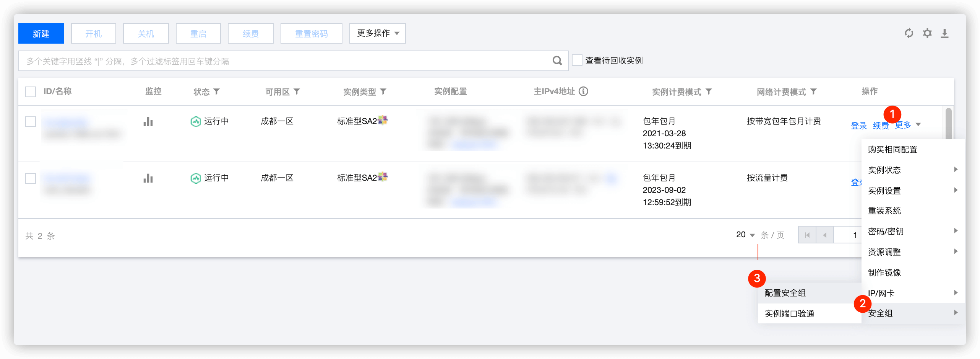Expand the 密码/密钥 submenu
Image resolution: width=980 pixels, height=359 pixels.
click(913, 231)
